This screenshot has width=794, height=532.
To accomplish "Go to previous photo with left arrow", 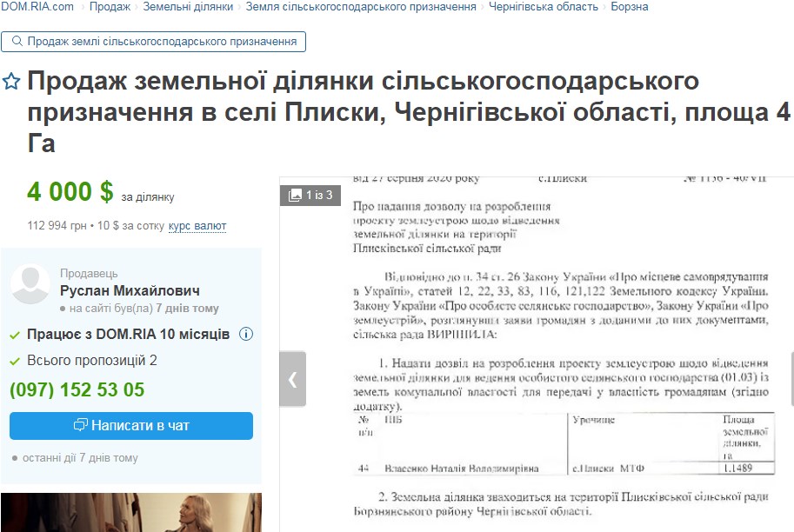I will [x=292, y=379].
